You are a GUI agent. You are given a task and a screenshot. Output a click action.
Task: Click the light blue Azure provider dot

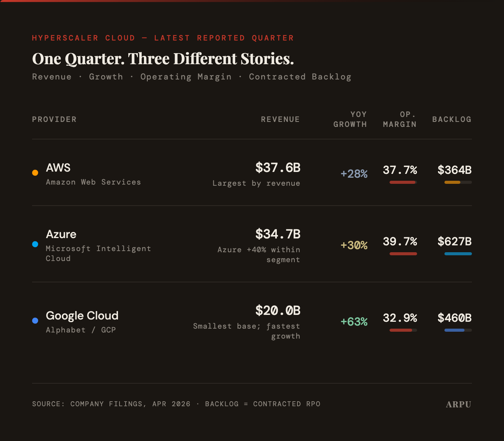tap(35, 244)
